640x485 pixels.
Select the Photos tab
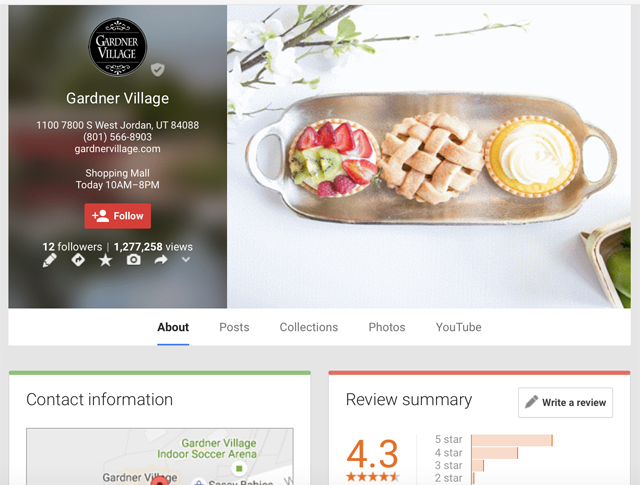[387, 327]
